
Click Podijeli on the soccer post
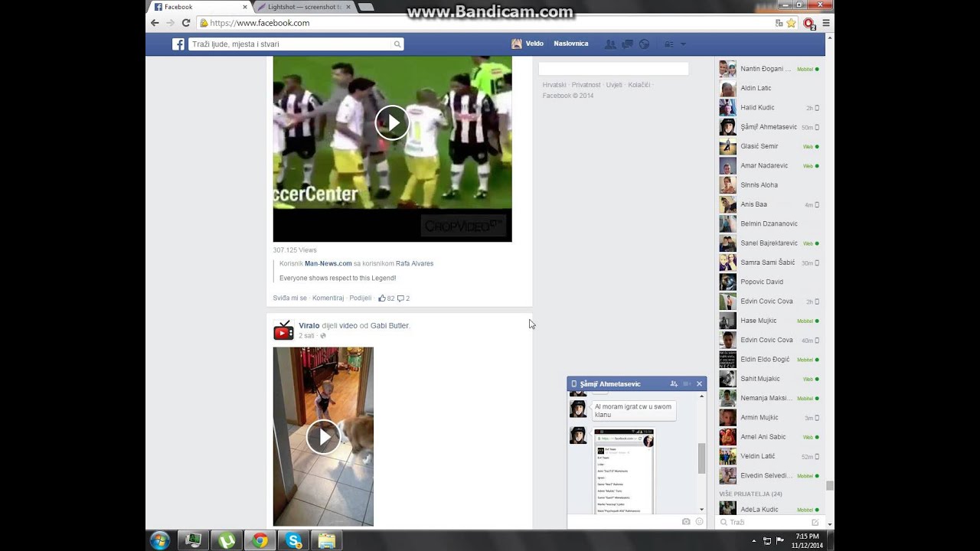coord(361,298)
